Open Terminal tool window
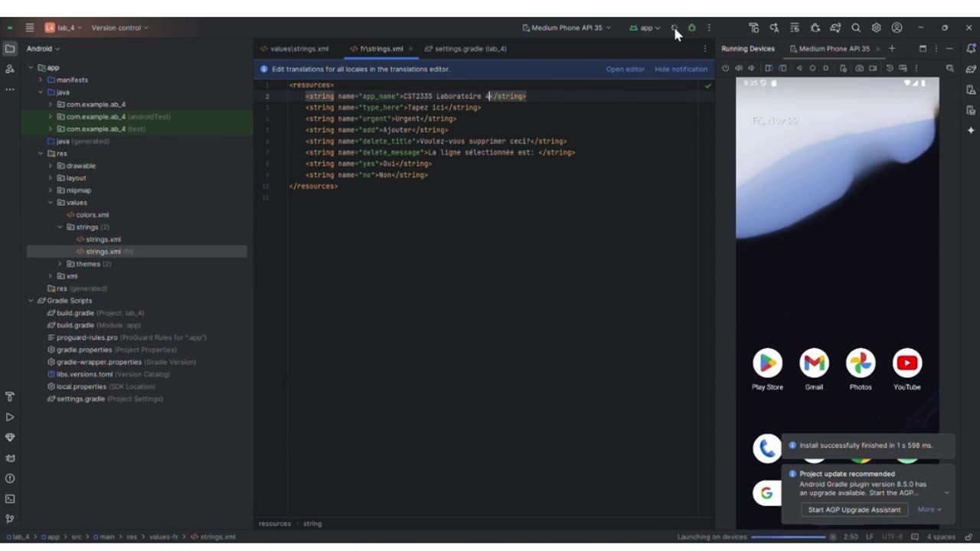This screenshot has width=980, height=551. coord(10,499)
